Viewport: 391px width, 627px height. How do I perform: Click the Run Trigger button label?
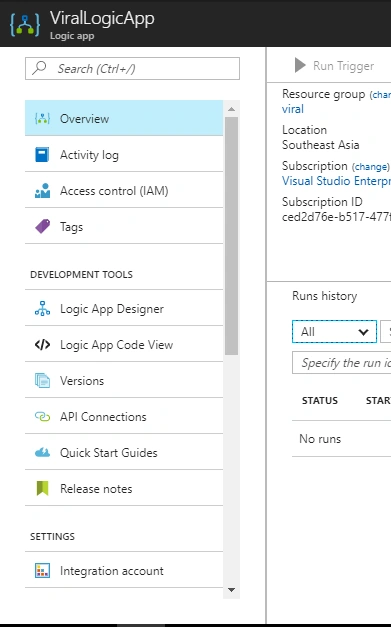pos(343,66)
